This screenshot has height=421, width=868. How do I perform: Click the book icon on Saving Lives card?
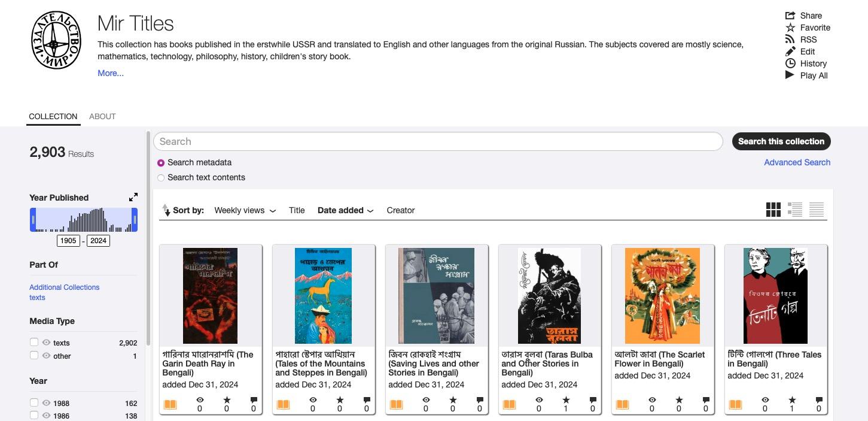pos(397,404)
